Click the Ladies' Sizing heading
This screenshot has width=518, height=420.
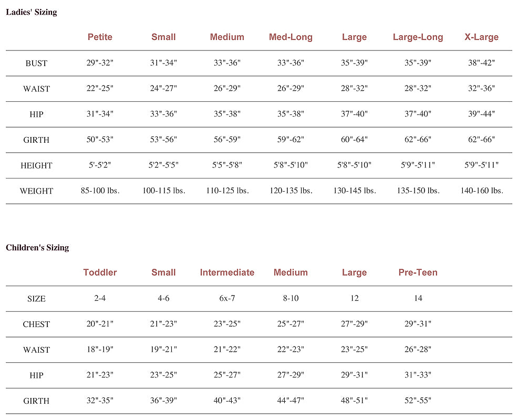tap(31, 12)
